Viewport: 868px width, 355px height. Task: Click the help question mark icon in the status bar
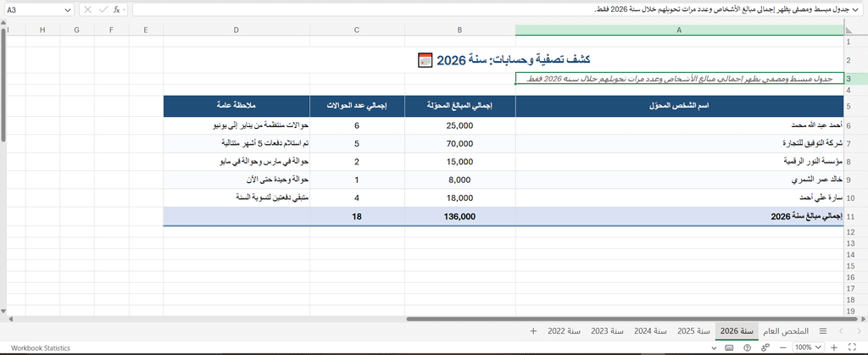(x=748, y=348)
